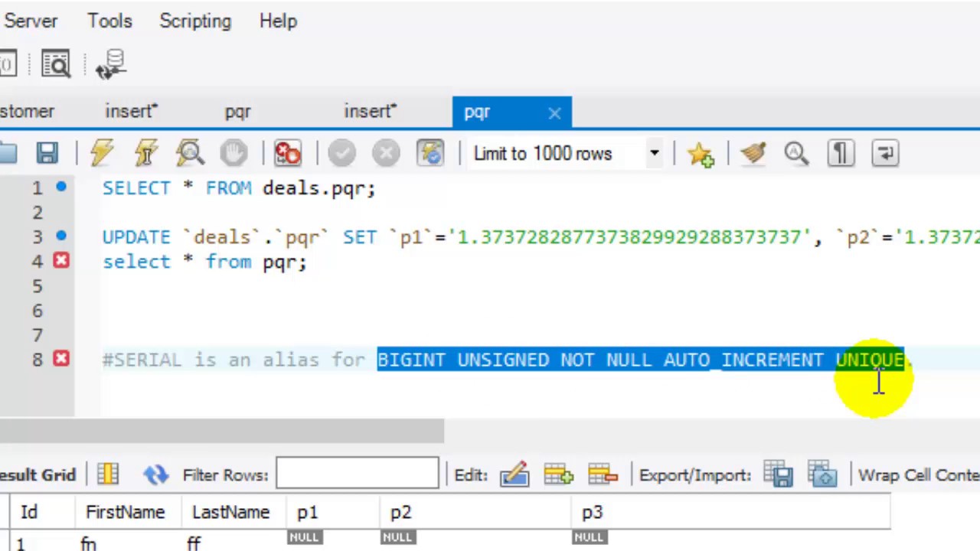980x551 pixels.
Task: Click the UPDATE statement on line 3
Action: pyautogui.click(x=541, y=237)
